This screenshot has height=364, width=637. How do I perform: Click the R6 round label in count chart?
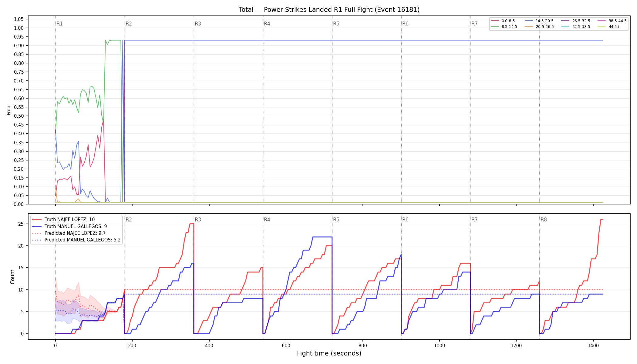pos(405,220)
